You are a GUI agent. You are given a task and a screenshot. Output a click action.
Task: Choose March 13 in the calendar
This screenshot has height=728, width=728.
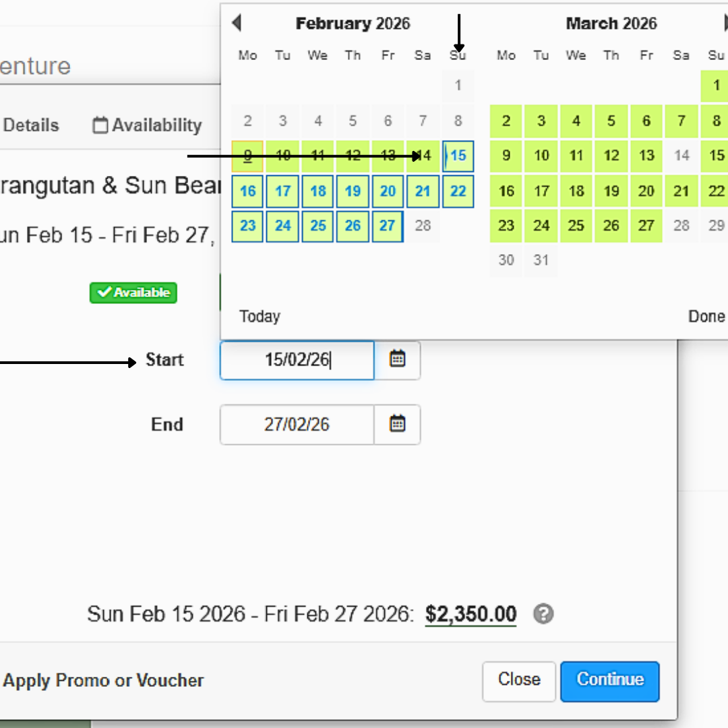point(646,156)
